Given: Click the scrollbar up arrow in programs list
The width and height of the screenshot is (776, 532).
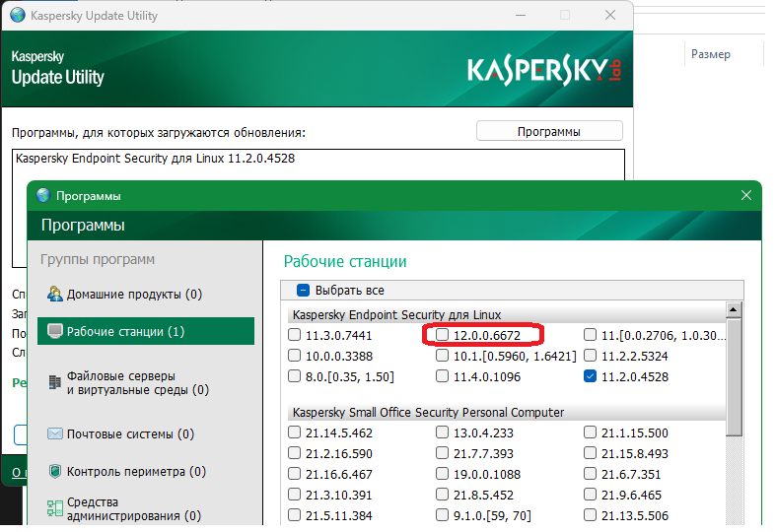Looking at the screenshot, I should click(734, 310).
